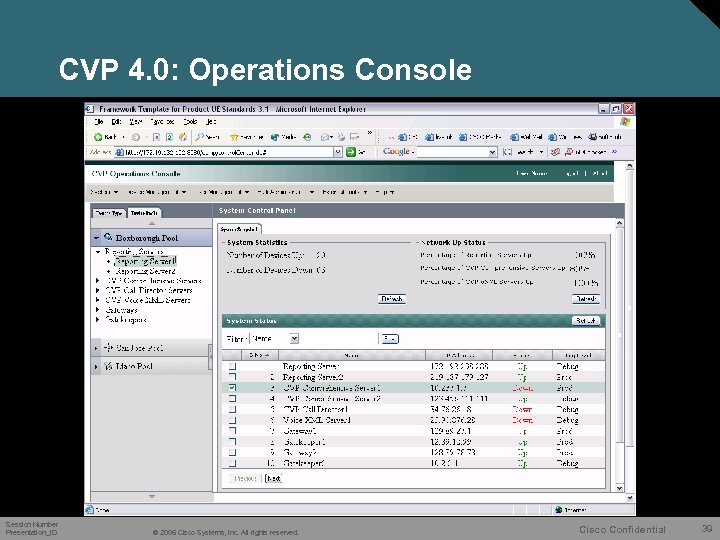The height and width of the screenshot is (540, 720).
Task: Expand the San Jose Pool section
Action: (x=96, y=348)
